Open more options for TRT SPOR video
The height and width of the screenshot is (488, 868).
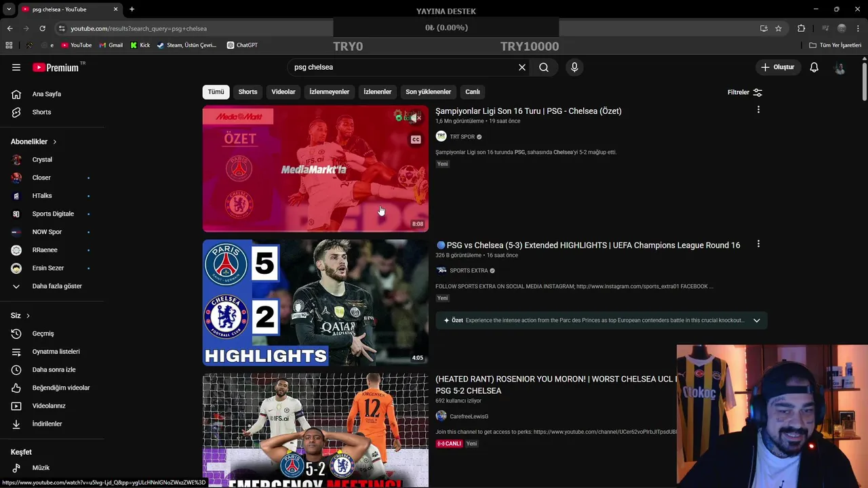tap(758, 110)
